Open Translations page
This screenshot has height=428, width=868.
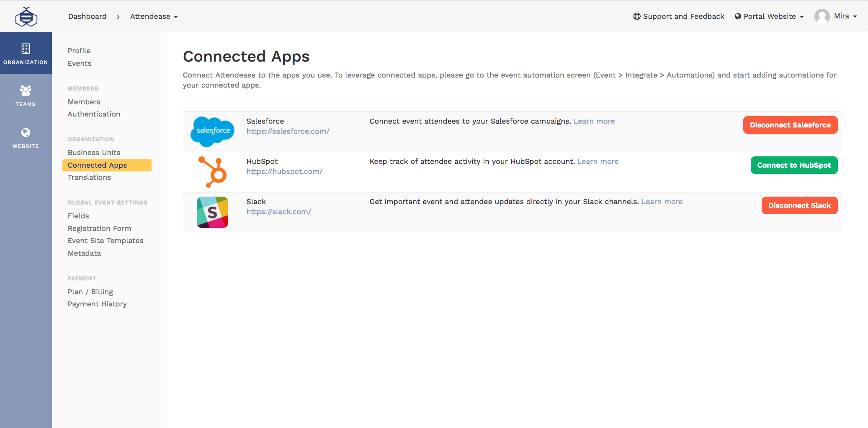click(89, 177)
